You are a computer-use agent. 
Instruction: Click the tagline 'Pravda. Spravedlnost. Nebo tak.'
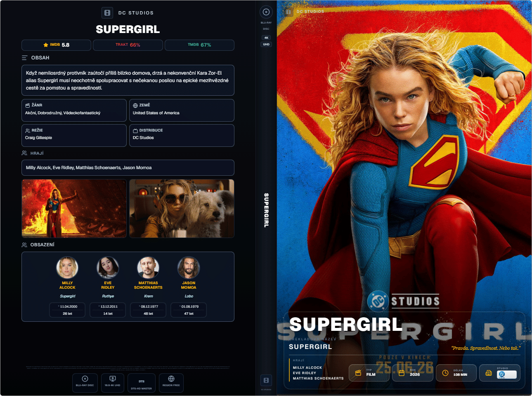486,348
